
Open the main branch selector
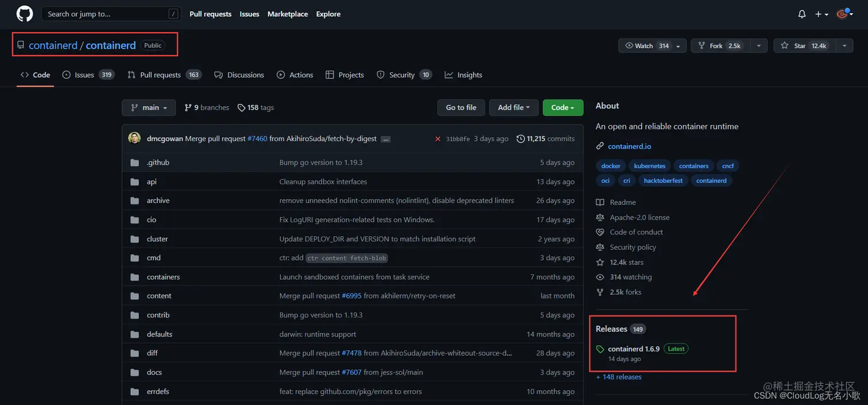(x=149, y=107)
